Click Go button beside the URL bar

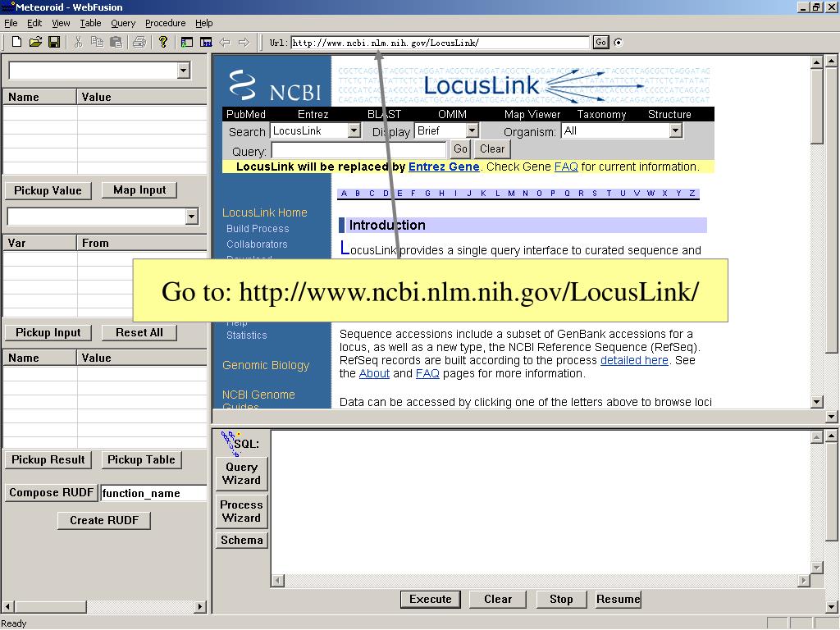[601, 43]
